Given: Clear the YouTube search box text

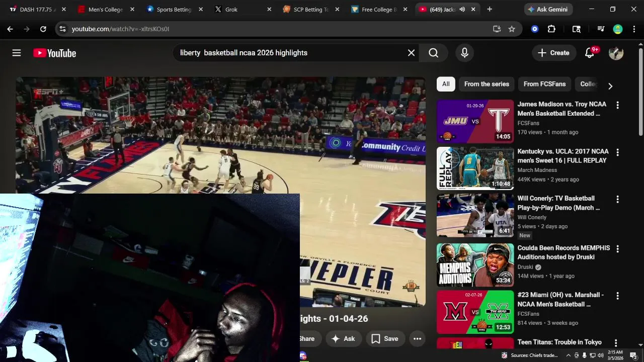Looking at the screenshot, I should 411,53.
